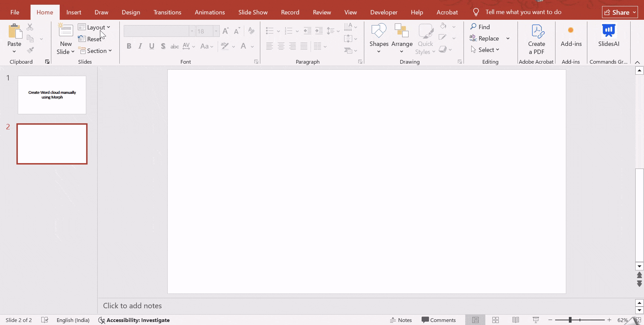The width and height of the screenshot is (644, 325).
Task: Switch to the Transitions tab
Action: (x=167, y=12)
